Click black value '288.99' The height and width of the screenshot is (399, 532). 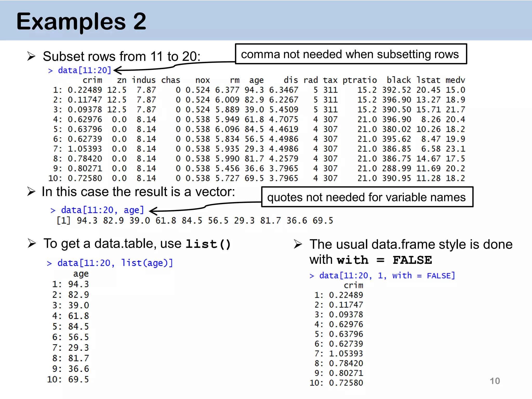397,169
